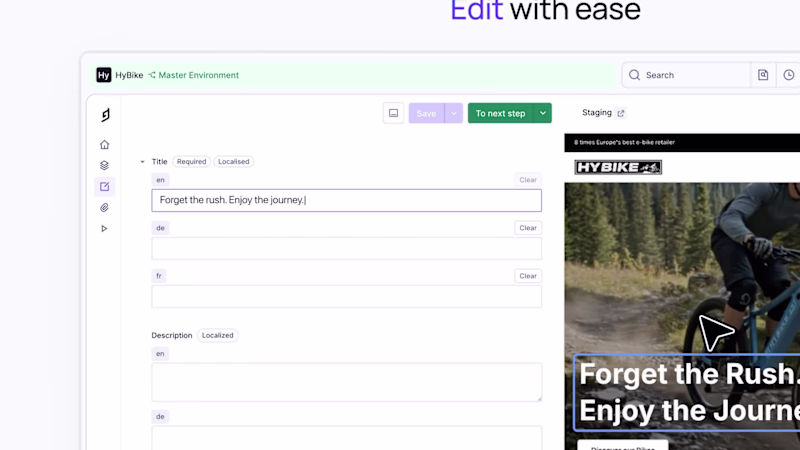Open the history clock icon
800x450 pixels.
pos(788,75)
